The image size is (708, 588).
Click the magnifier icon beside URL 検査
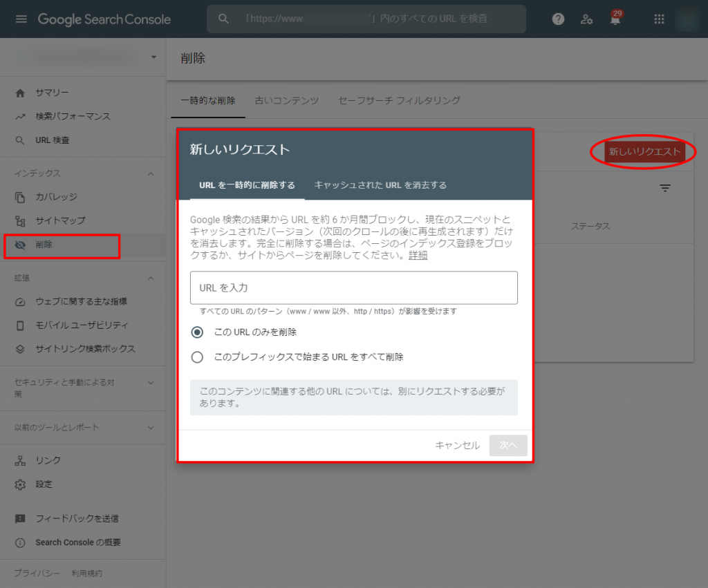point(20,140)
